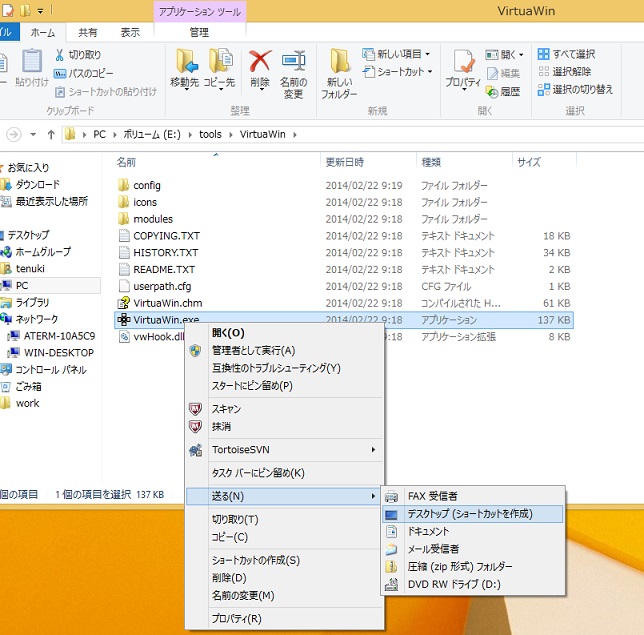Viewport: 644px width, 635px height.
Task: Select the VirtuaWin.chm help file
Action: [x=167, y=303]
